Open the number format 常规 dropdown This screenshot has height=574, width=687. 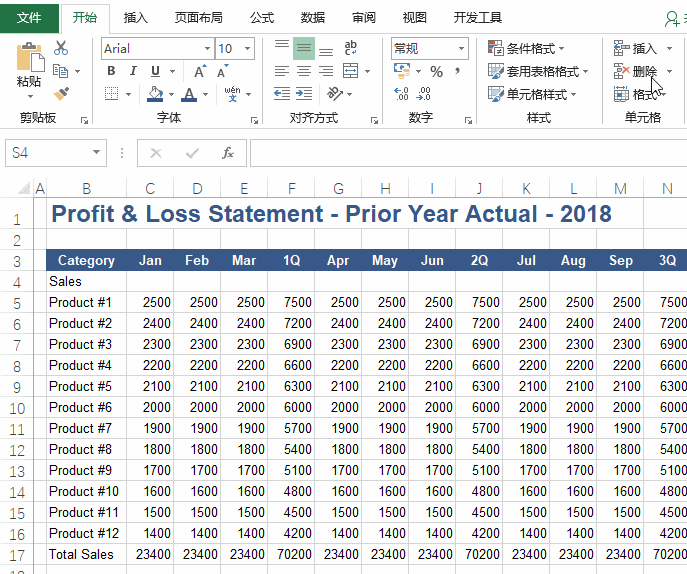click(461, 48)
